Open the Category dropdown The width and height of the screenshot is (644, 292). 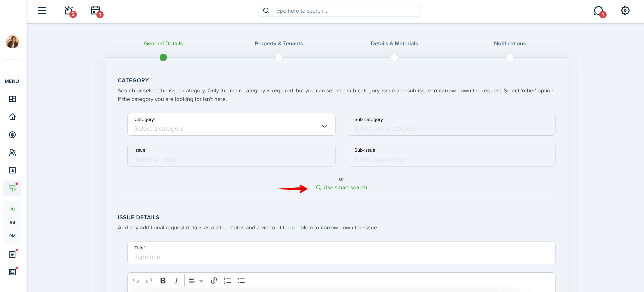tap(231, 125)
